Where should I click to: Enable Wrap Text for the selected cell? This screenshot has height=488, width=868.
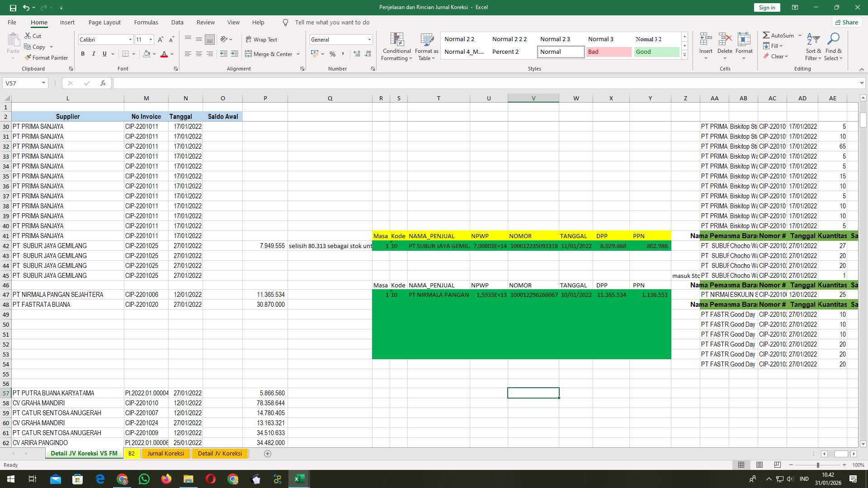[x=262, y=39]
